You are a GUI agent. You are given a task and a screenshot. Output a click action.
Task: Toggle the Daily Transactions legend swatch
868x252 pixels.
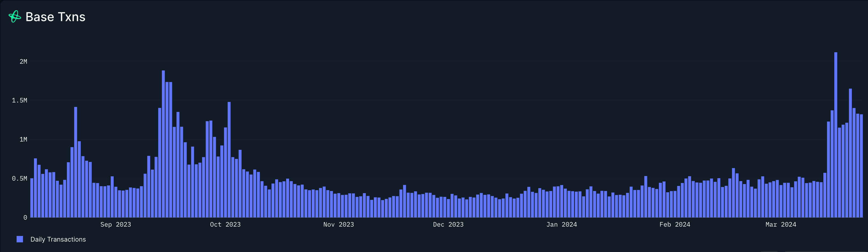[x=20, y=239]
